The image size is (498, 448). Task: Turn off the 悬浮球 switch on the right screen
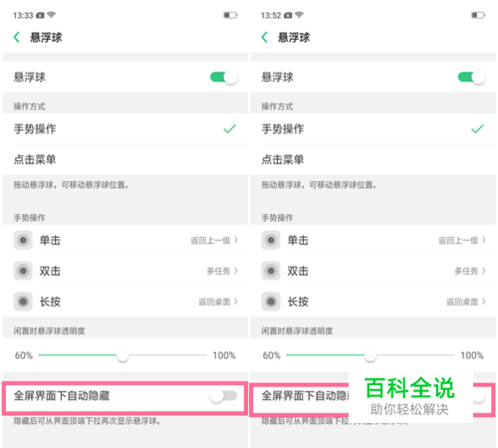click(x=471, y=78)
